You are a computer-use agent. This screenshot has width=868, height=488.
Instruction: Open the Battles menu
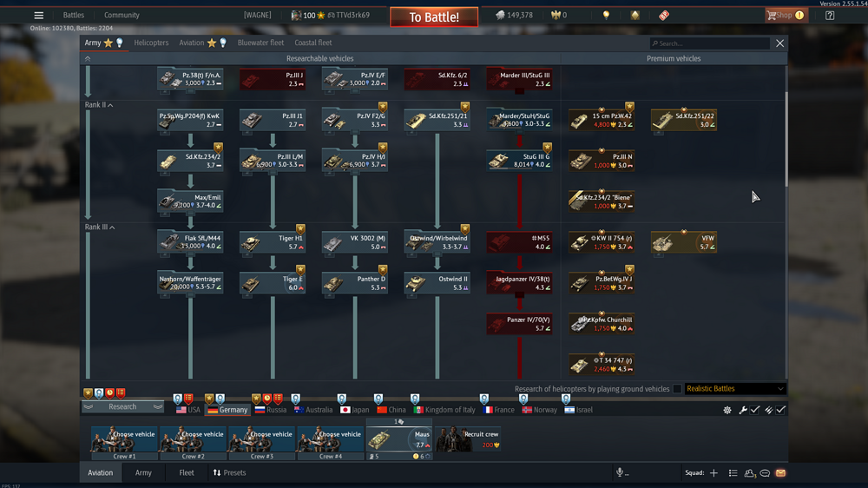click(x=73, y=16)
